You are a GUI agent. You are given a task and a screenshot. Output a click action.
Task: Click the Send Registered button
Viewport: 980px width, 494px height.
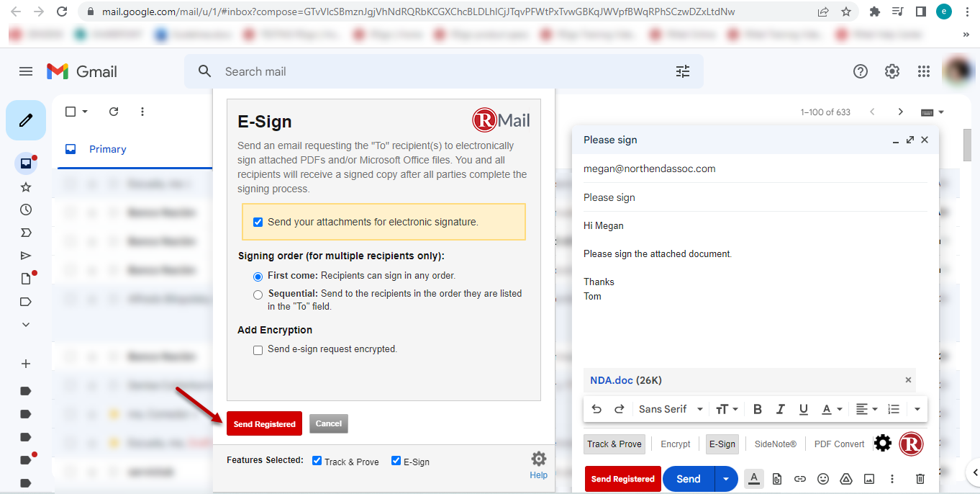tap(264, 423)
